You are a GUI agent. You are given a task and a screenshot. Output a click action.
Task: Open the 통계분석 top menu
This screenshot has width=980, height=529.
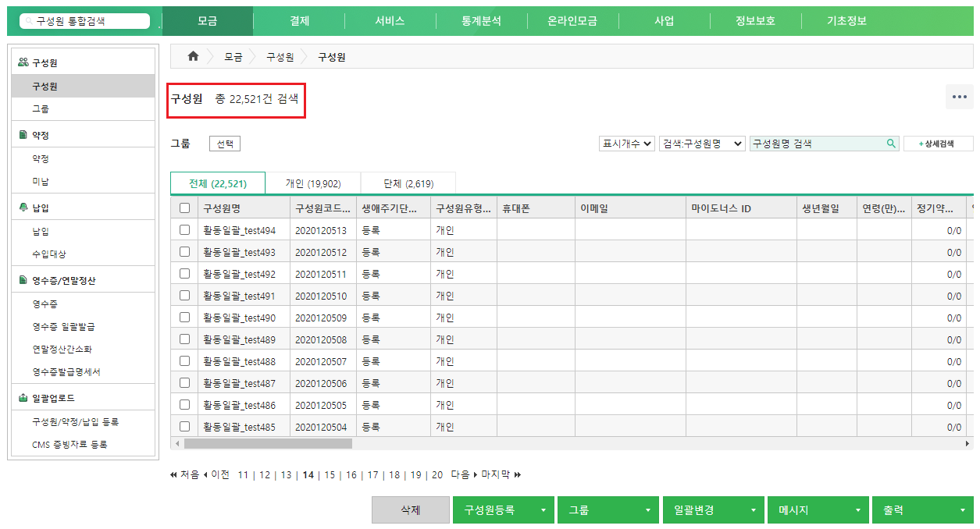click(x=481, y=21)
